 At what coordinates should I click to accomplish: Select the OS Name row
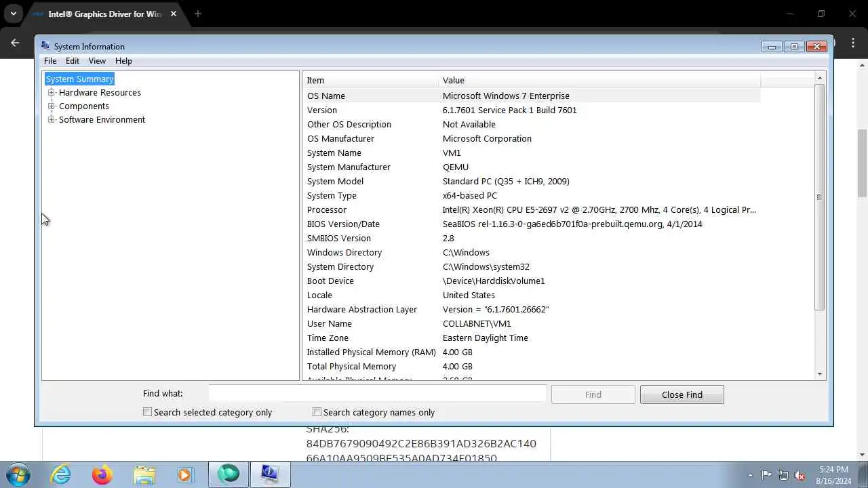click(531, 96)
